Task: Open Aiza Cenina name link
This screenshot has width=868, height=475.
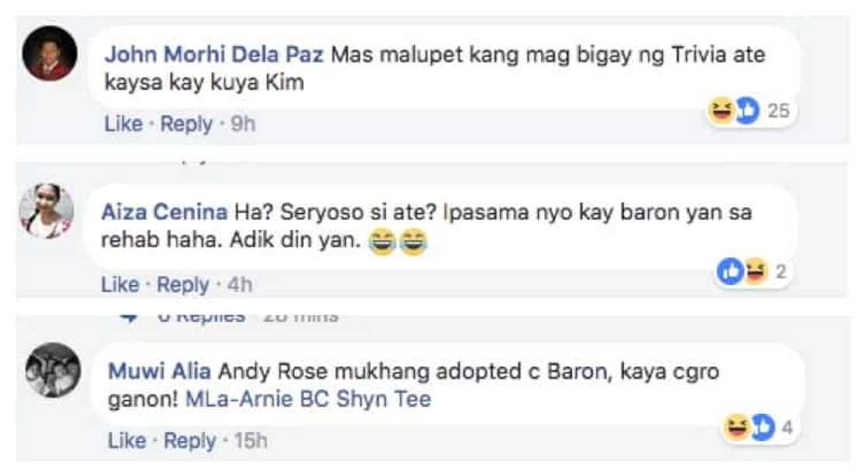Action: point(164,212)
